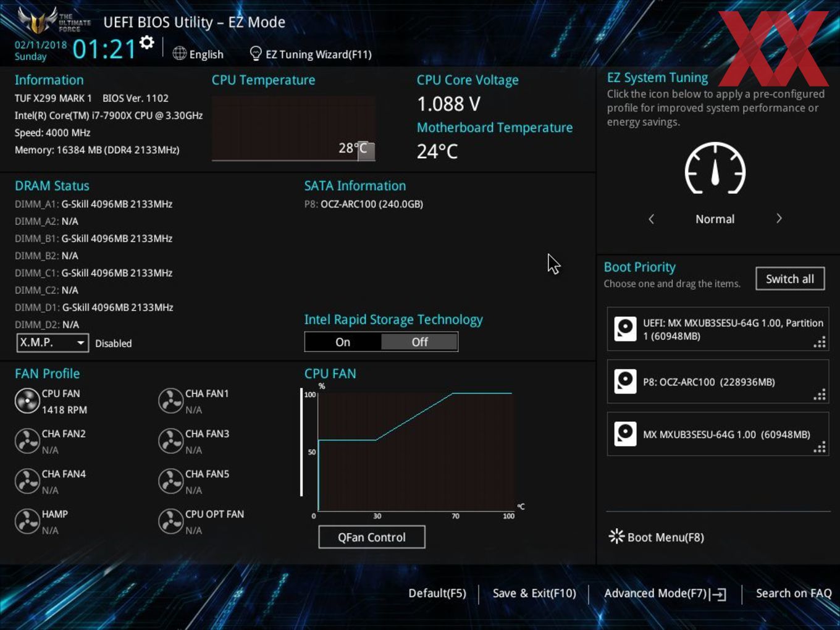This screenshot has width=840, height=630.
Task: Open the X.M.P. dropdown
Action: click(x=52, y=343)
